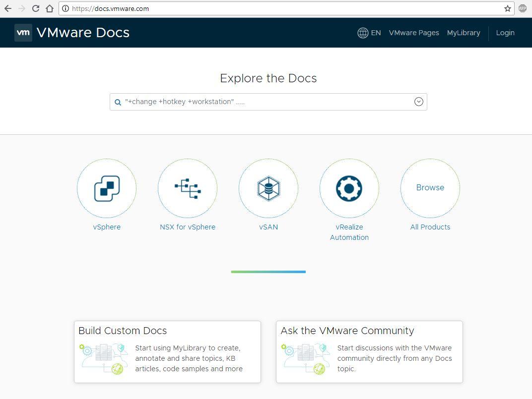This screenshot has width=532, height=399.
Task: Click the search magnifier icon
Action: click(118, 102)
